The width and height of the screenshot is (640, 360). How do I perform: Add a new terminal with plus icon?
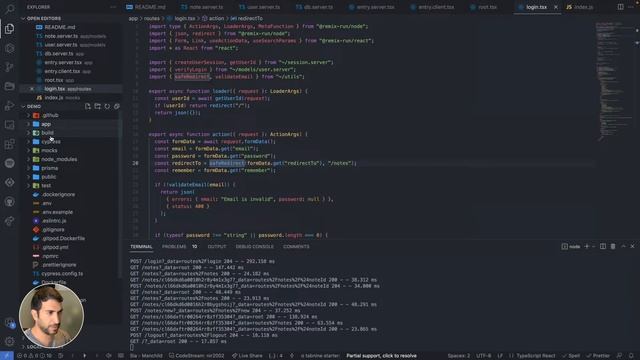(587, 246)
